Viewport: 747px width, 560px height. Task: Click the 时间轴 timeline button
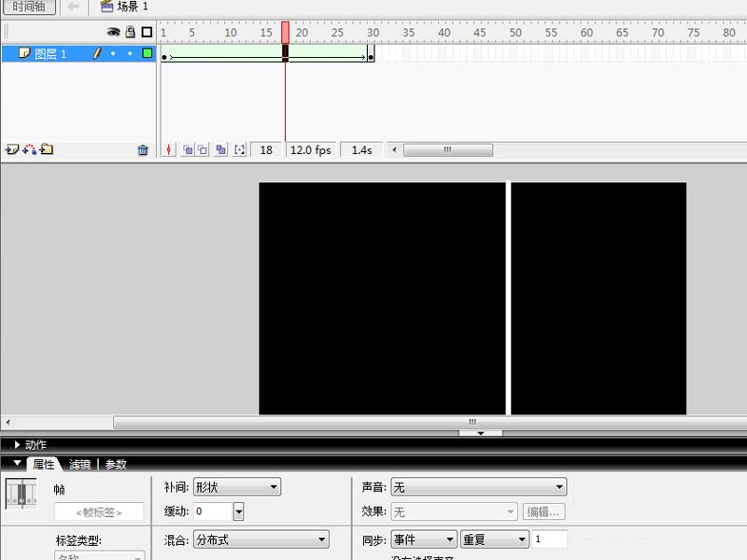tap(28, 7)
